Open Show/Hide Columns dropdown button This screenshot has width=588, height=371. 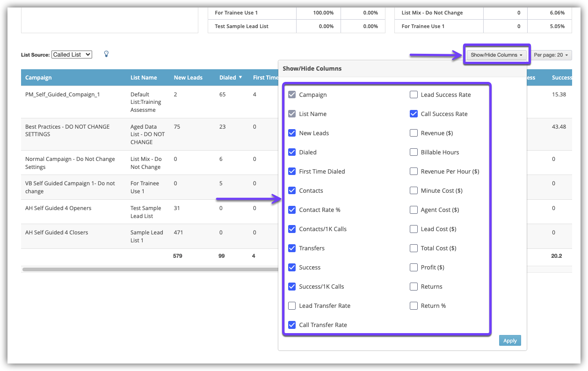496,55
